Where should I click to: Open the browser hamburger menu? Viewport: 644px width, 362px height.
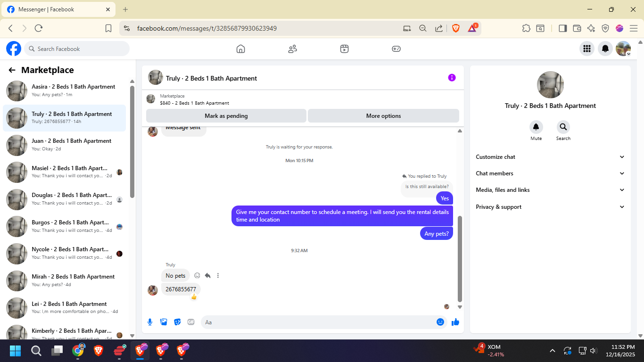[x=634, y=28]
